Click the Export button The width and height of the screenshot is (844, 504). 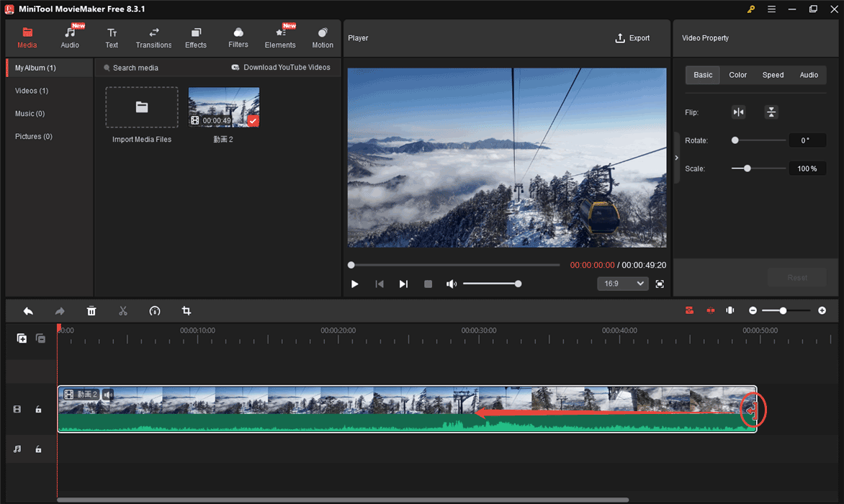click(633, 37)
